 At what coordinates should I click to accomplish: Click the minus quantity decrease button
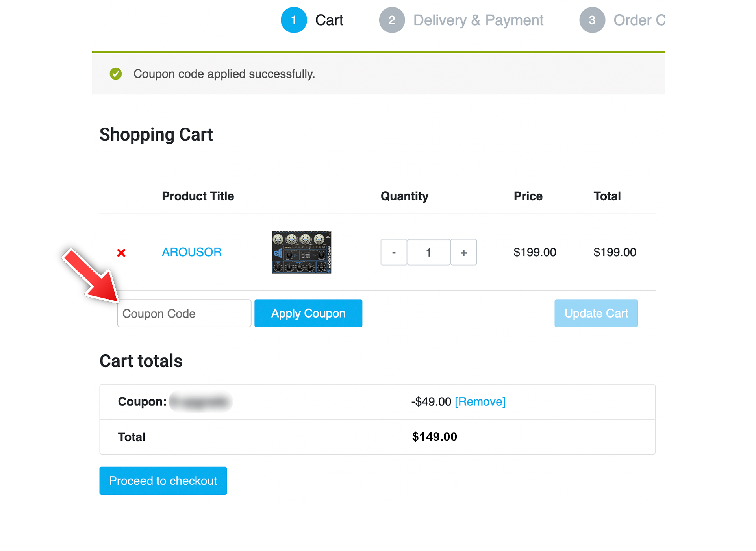tap(393, 252)
